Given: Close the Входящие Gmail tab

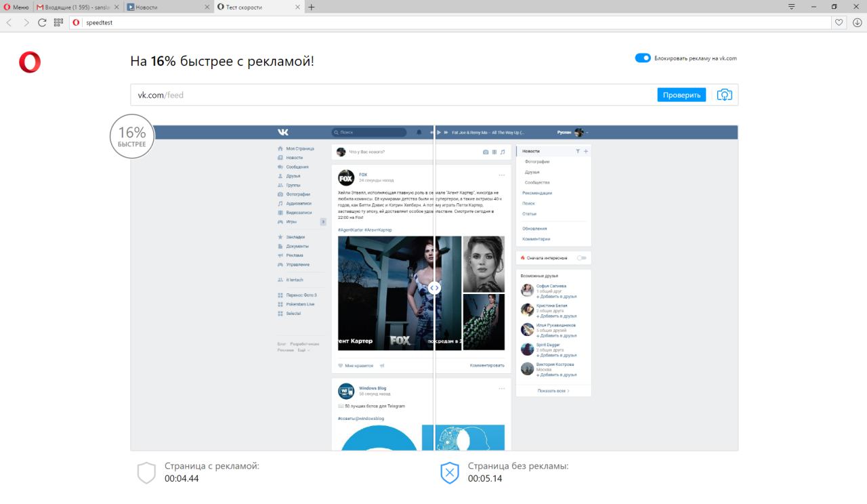Looking at the screenshot, I should click(x=117, y=7).
